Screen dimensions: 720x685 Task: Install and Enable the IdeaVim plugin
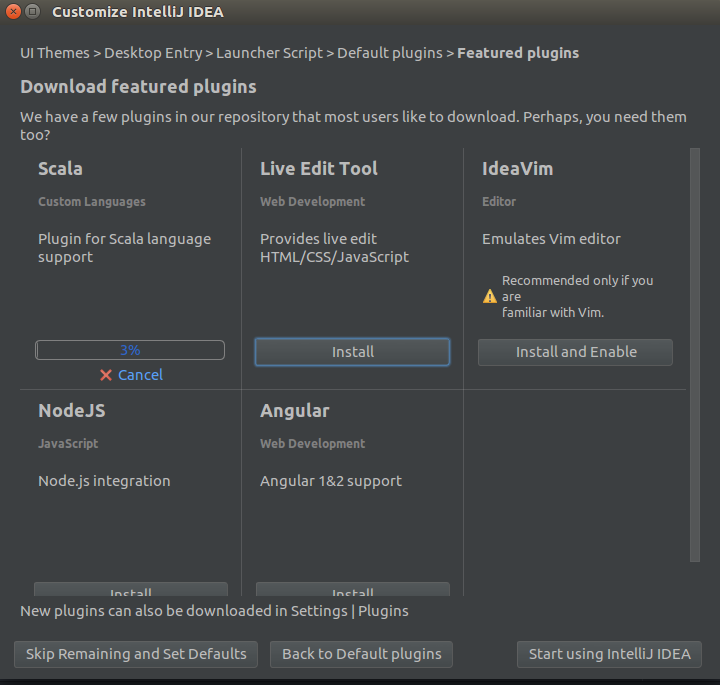(x=575, y=352)
